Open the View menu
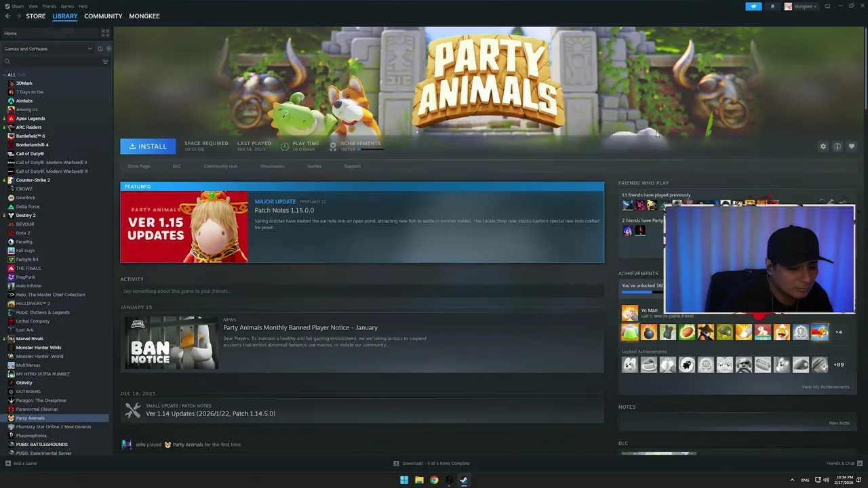The image size is (868, 488). click(33, 6)
